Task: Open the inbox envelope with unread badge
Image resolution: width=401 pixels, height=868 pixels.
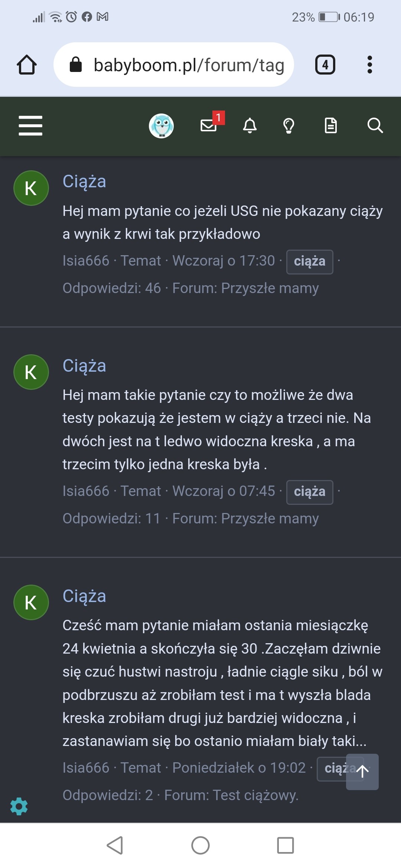Action: click(x=209, y=125)
